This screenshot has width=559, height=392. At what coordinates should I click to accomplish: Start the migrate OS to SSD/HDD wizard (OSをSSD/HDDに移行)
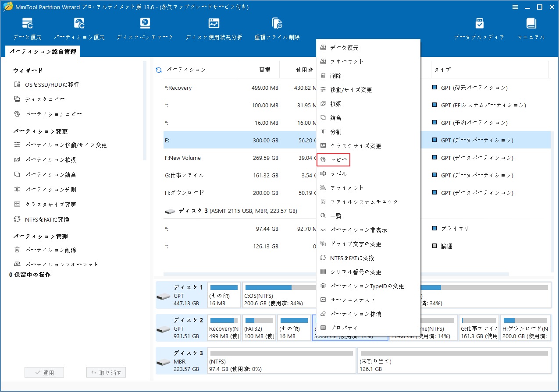pyautogui.click(x=46, y=85)
